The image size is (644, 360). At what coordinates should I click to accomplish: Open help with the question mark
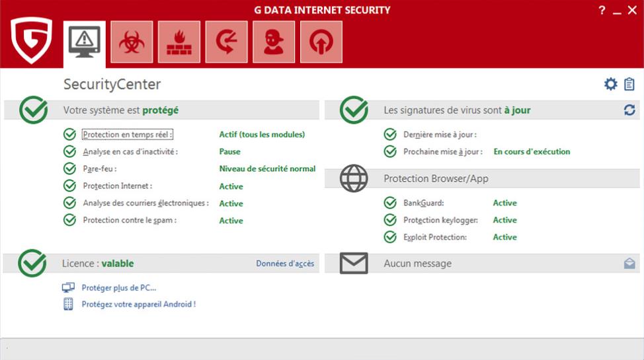pyautogui.click(x=602, y=11)
